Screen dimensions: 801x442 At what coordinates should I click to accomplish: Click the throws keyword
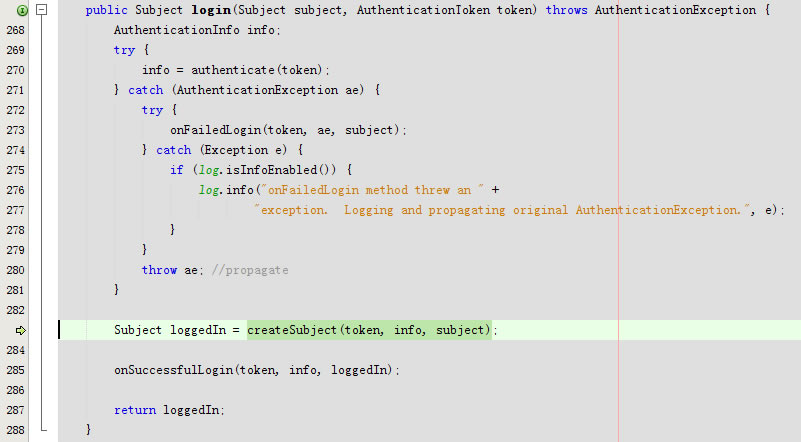point(567,10)
